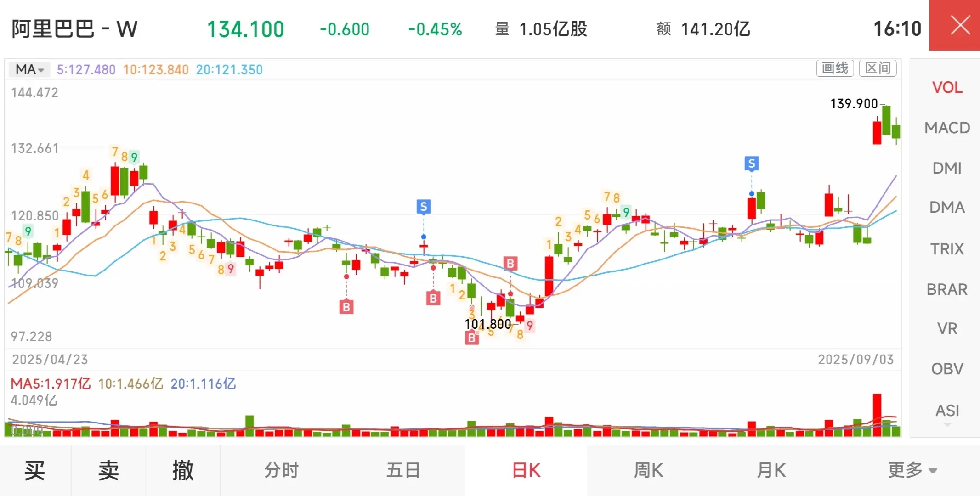This screenshot has width=980, height=496.
Task: Open the MA indicator dropdown
Action: click(30, 69)
